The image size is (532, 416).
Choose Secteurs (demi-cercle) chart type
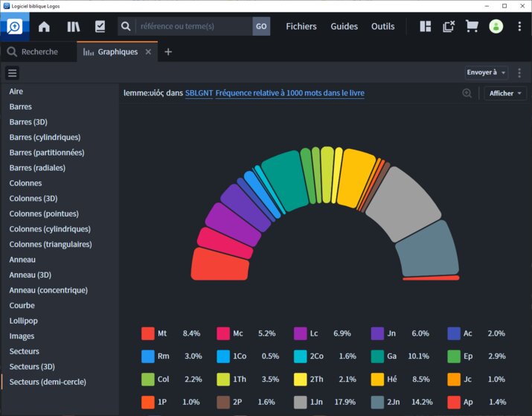48,382
